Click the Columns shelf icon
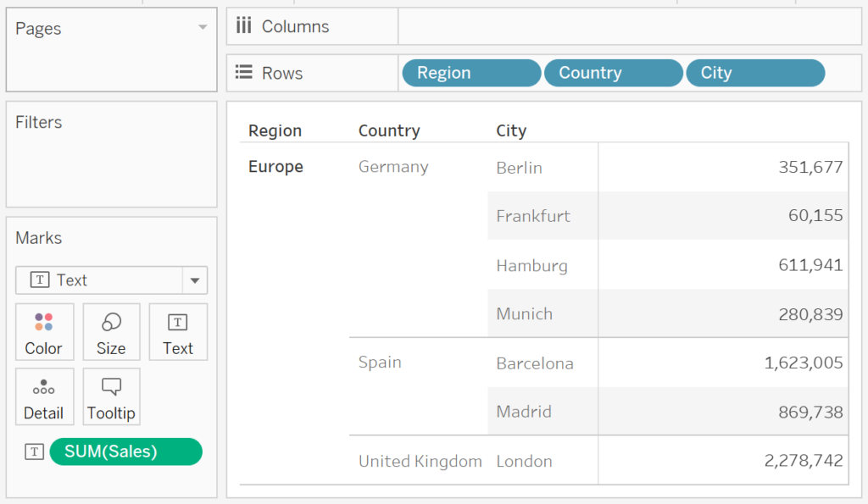The width and height of the screenshot is (868, 504). point(243,26)
